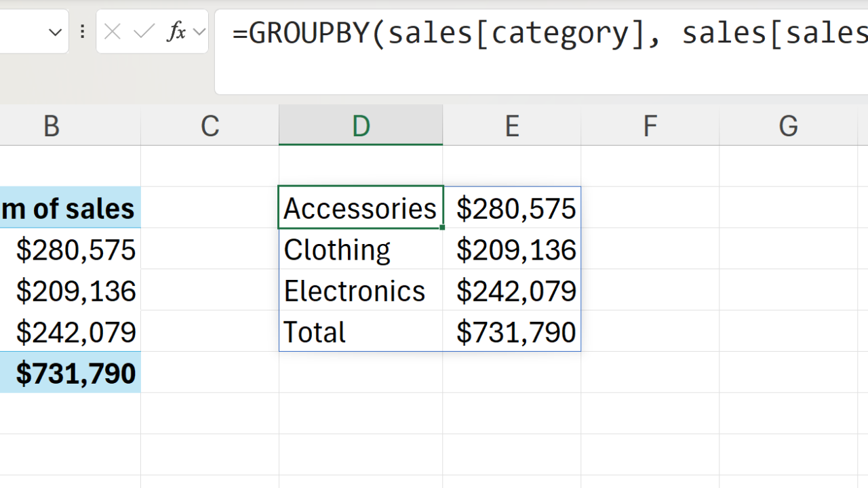Select column B header

(x=52, y=125)
